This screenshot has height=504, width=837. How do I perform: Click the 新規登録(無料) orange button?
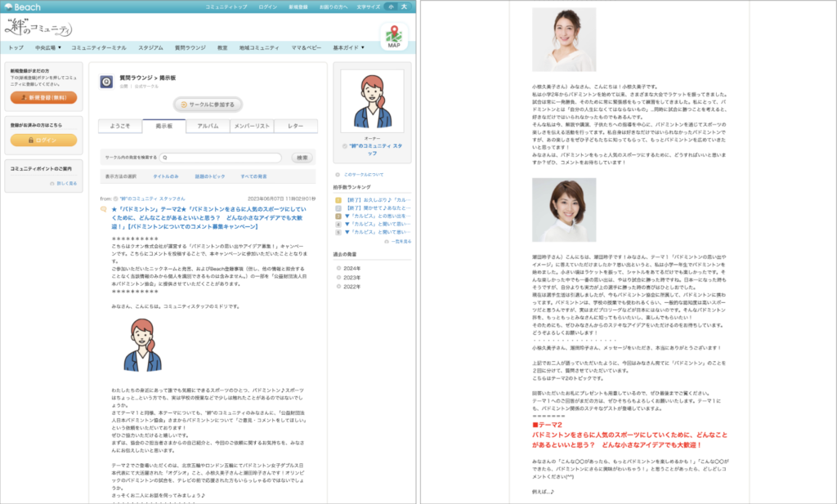[44, 97]
